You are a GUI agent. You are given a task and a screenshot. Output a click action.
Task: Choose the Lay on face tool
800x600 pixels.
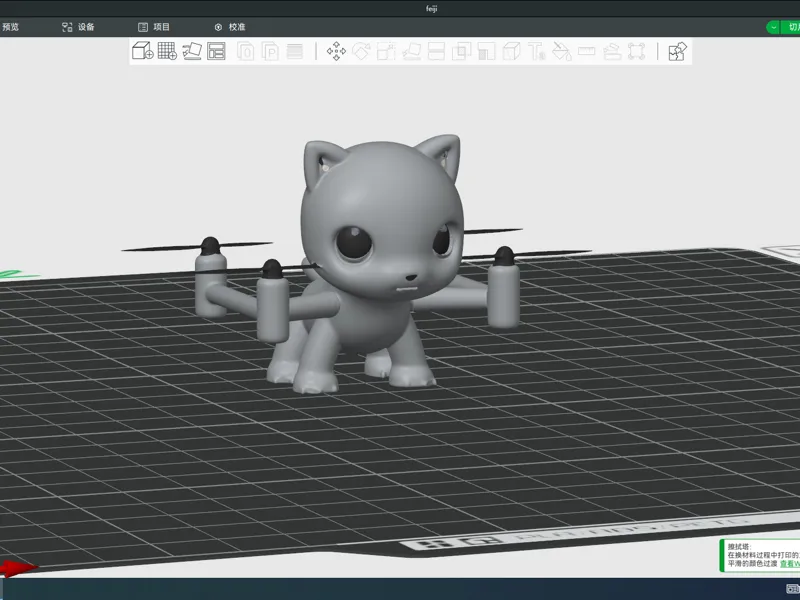[411, 51]
